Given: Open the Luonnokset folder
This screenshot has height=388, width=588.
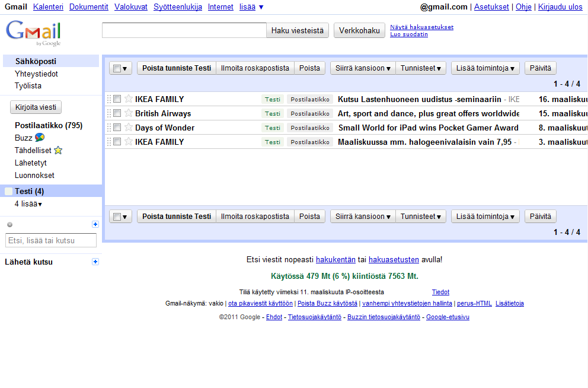Looking at the screenshot, I should click(34, 175).
